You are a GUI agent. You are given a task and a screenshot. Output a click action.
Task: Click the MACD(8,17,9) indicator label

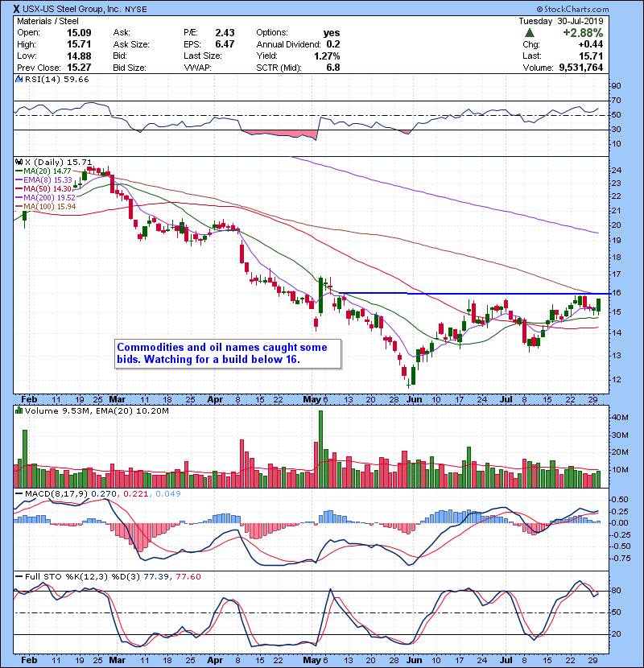(x=56, y=494)
